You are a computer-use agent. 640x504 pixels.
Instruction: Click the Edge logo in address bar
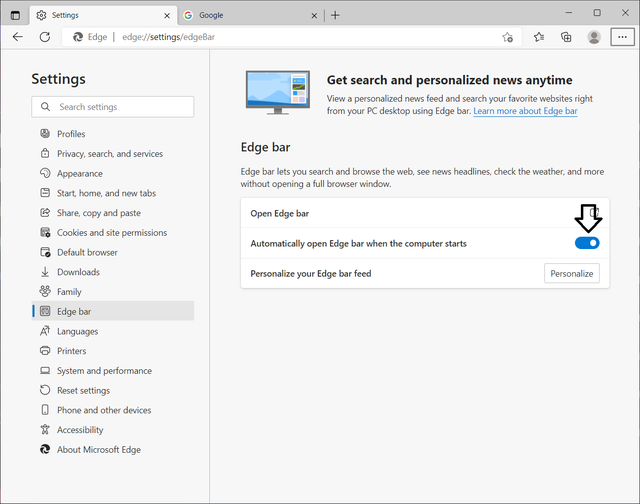pos(78,37)
